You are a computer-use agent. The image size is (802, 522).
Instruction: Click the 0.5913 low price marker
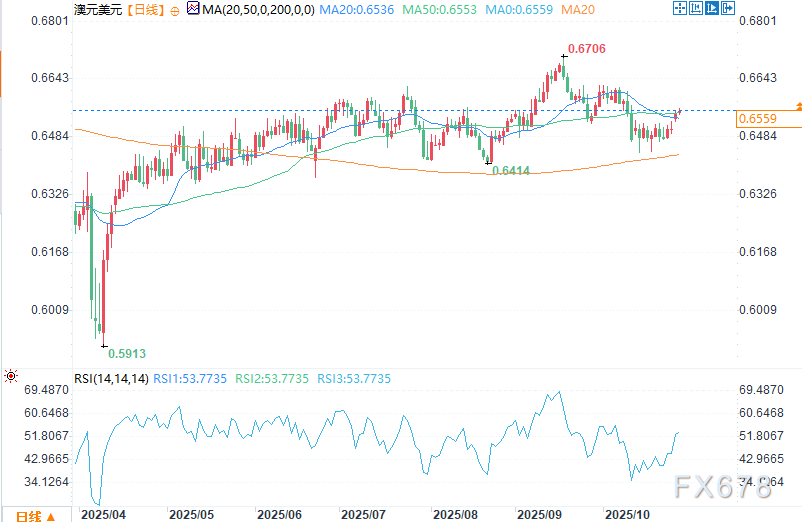(x=127, y=352)
